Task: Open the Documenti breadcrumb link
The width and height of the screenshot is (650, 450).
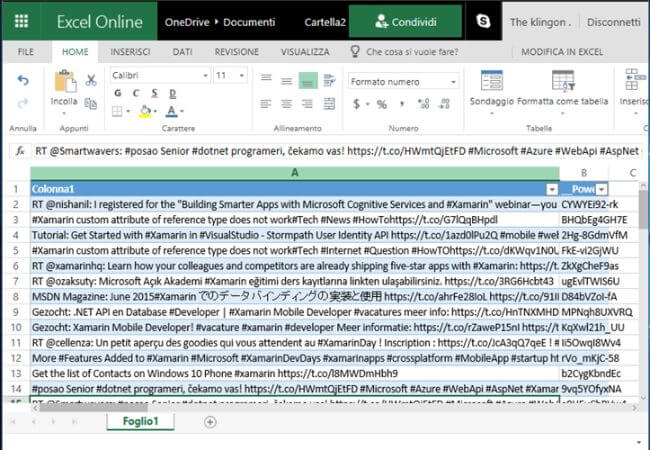Action: tap(249, 22)
